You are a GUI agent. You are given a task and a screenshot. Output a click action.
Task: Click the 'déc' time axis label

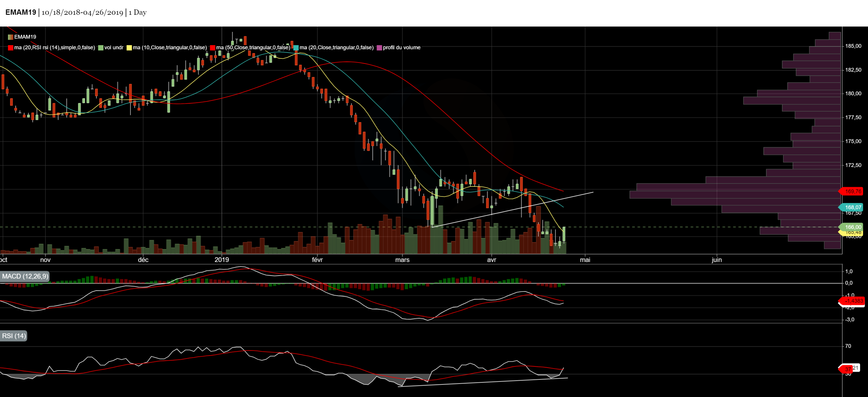click(143, 260)
